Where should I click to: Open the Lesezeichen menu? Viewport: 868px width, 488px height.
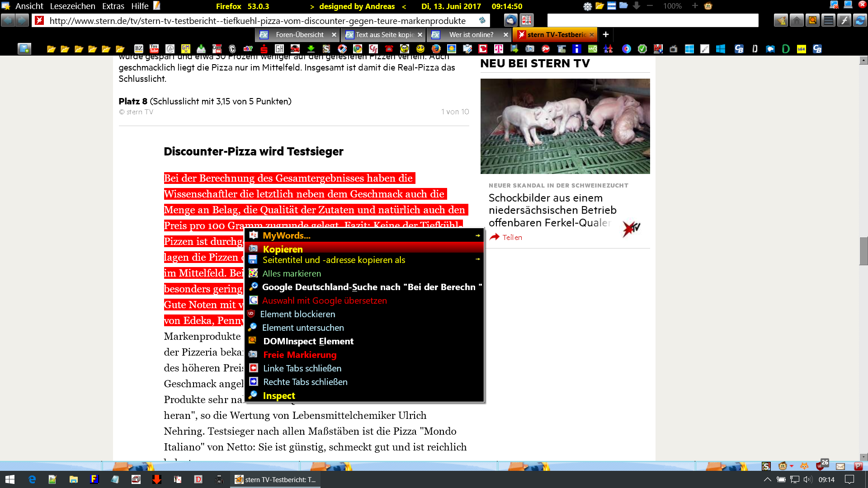point(72,6)
